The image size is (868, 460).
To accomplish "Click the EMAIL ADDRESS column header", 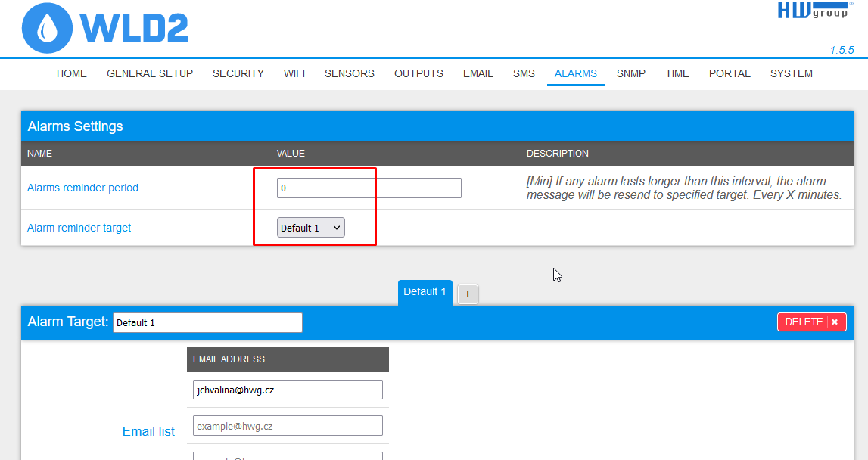I will 229,359.
